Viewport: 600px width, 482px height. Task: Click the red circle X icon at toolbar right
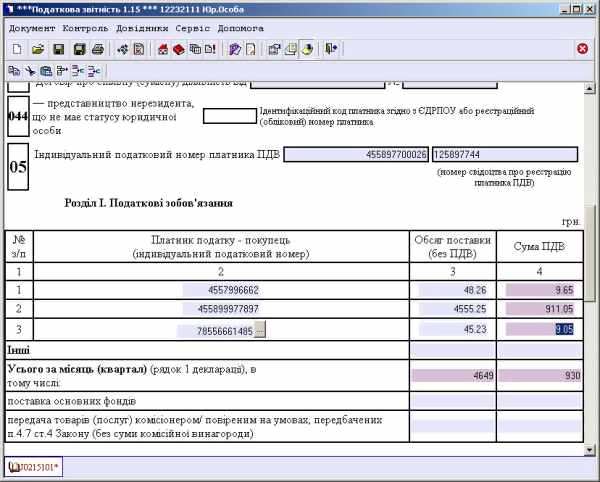(x=582, y=49)
